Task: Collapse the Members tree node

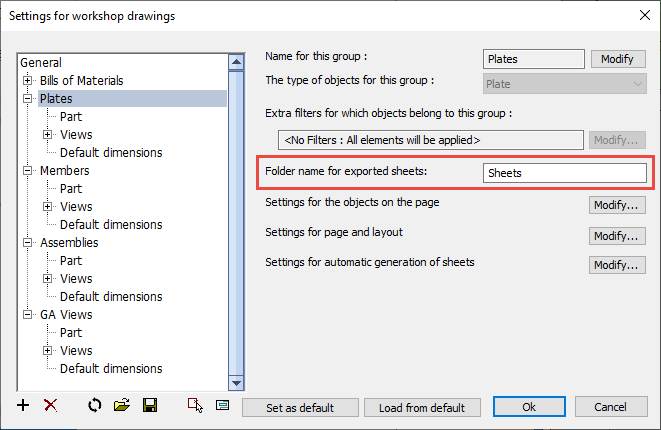Action: click(x=28, y=171)
